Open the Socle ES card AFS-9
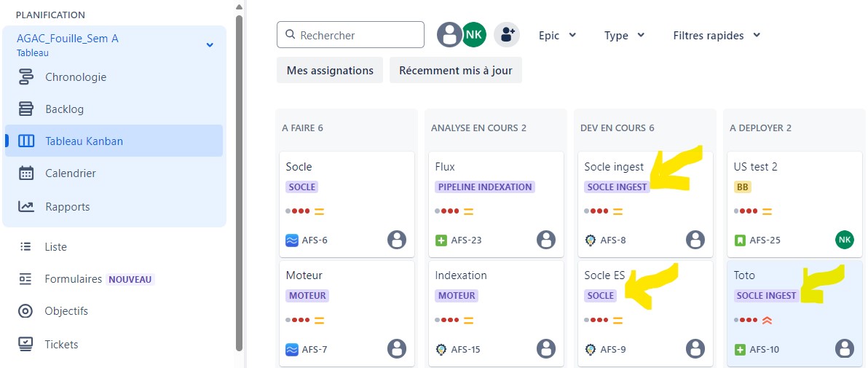This screenshot has height=368, width=868. pos(645,313)
